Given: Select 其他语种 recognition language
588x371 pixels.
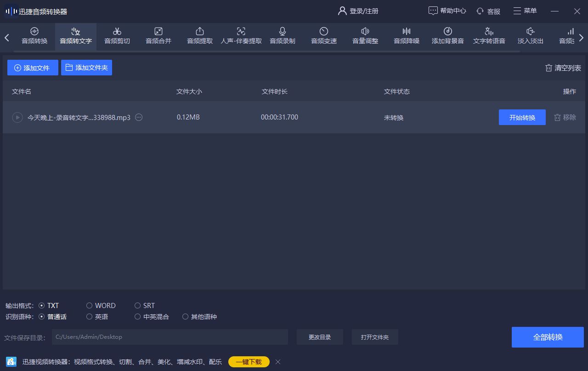Looking at the screenshot, I should pos(199,317).
